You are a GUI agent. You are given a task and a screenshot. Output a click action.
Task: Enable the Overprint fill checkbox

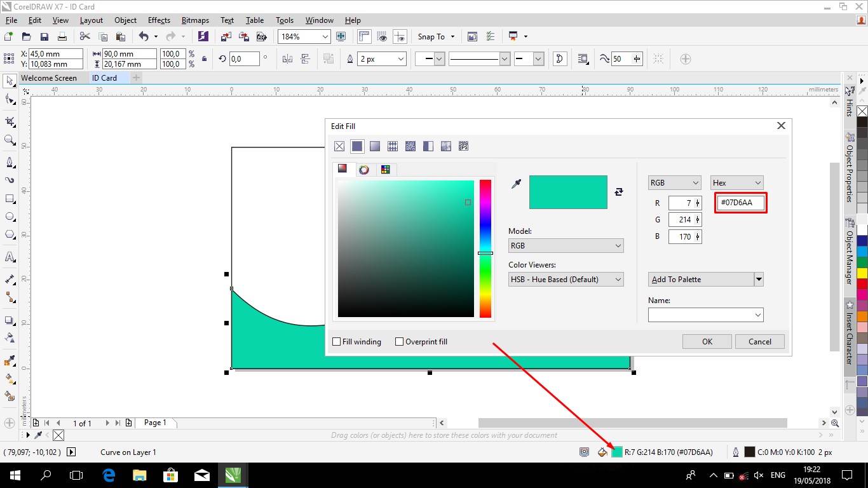tap(400, 342)
